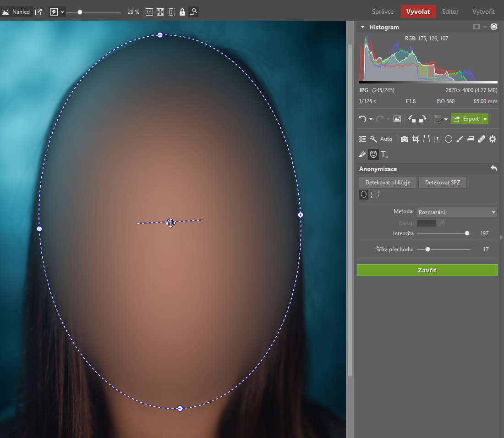Image resolution: width=504 pixels, height=438 pixels.
Task: Fit image width icon in zoom toolbar
Action: 171,12
